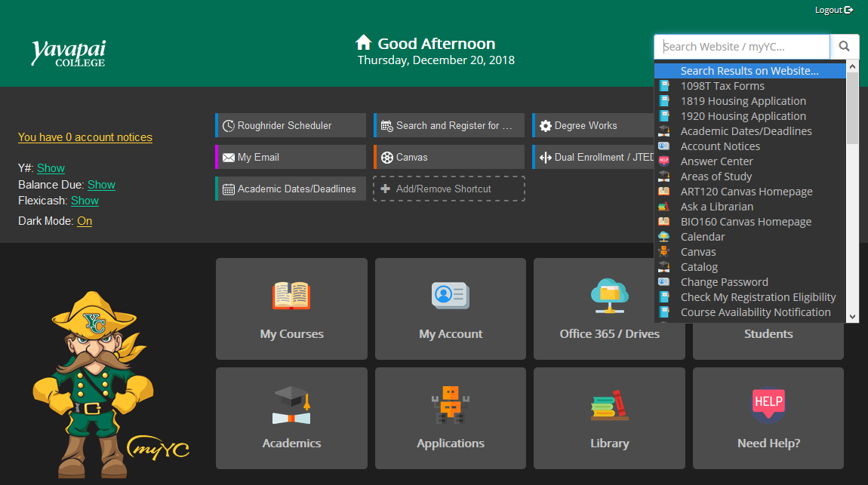
Task: Launch the Applications tile
Action: point(450,418)
